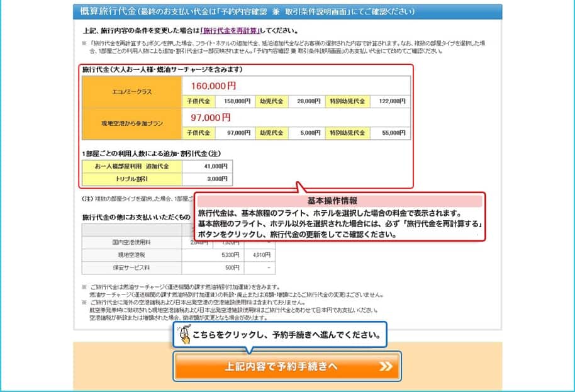Click the 97,000円 local airport plan price
Viewport: 575px width, 392px height.
(x=210, y=118)
